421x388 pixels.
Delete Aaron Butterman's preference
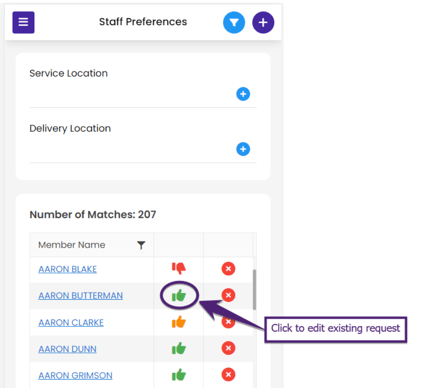(x=228, y=295)
